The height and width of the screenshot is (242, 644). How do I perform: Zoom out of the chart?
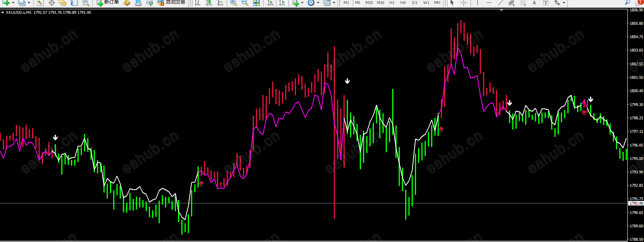coord(245,2)
